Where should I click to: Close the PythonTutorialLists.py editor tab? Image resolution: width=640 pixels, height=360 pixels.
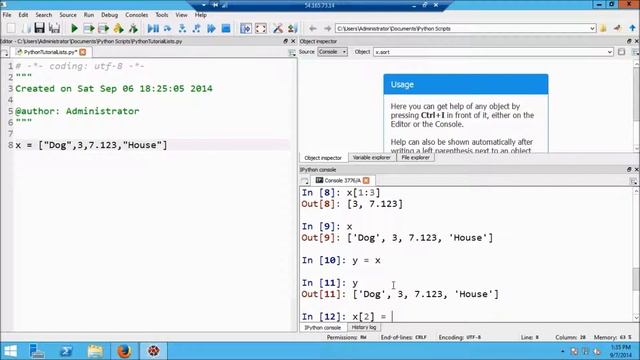pyautogui.click(x=83, y=52)
